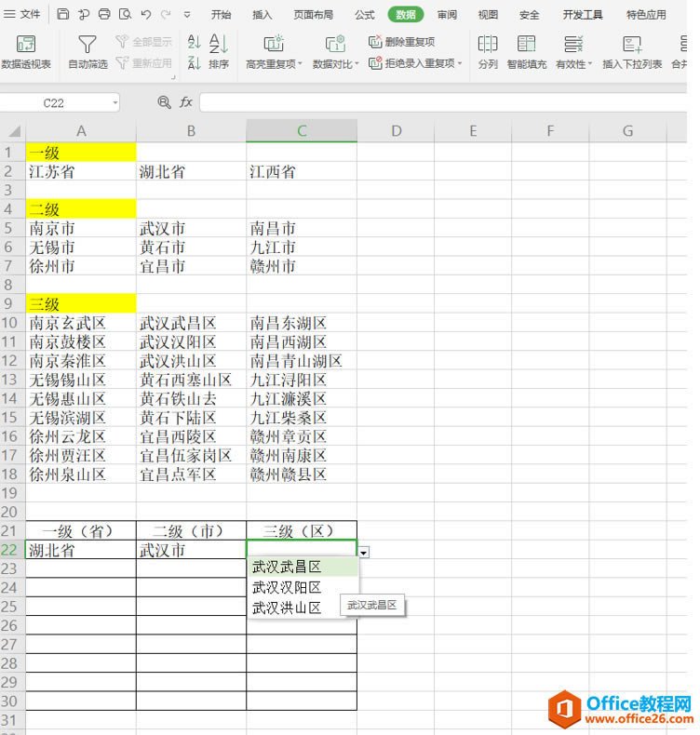
Task: Open the 特色应用 ribbon tab
Action: coord(646,15)
